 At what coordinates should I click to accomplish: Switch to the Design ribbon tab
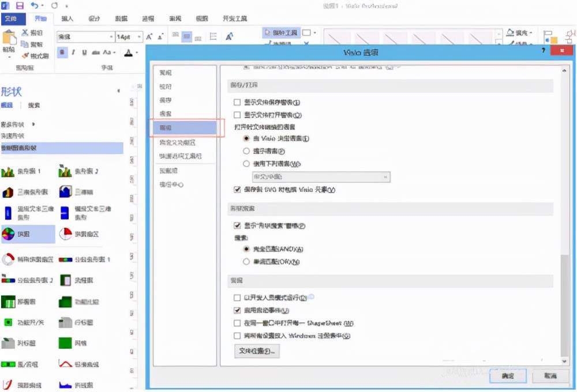click(x=94, y=18)
